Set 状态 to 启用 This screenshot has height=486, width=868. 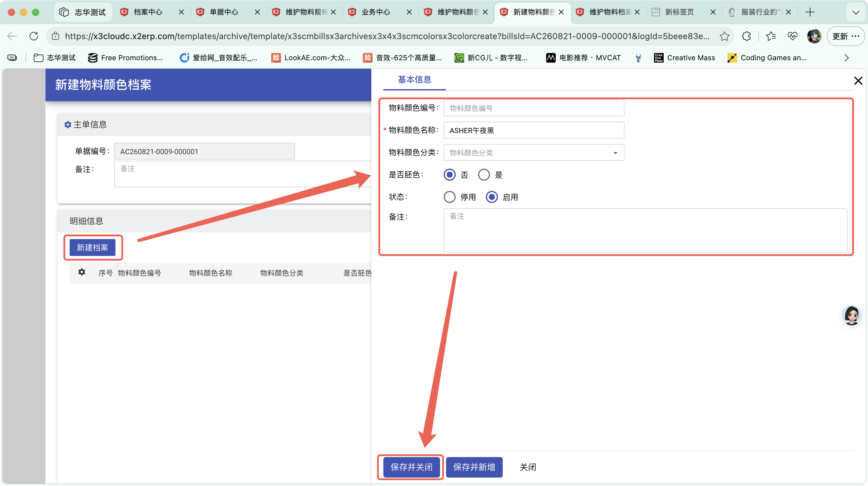click(x=492, y=197)
